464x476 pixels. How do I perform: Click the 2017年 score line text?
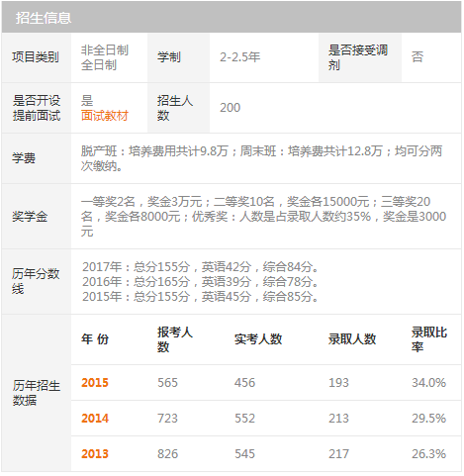[201, 266]
